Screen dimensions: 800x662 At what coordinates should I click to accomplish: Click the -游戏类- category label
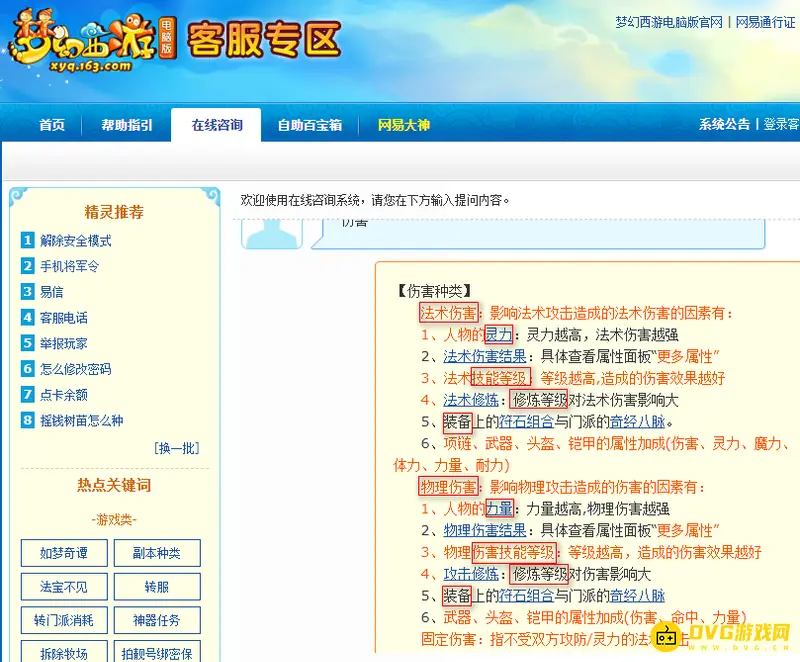[x=114, y=520]
